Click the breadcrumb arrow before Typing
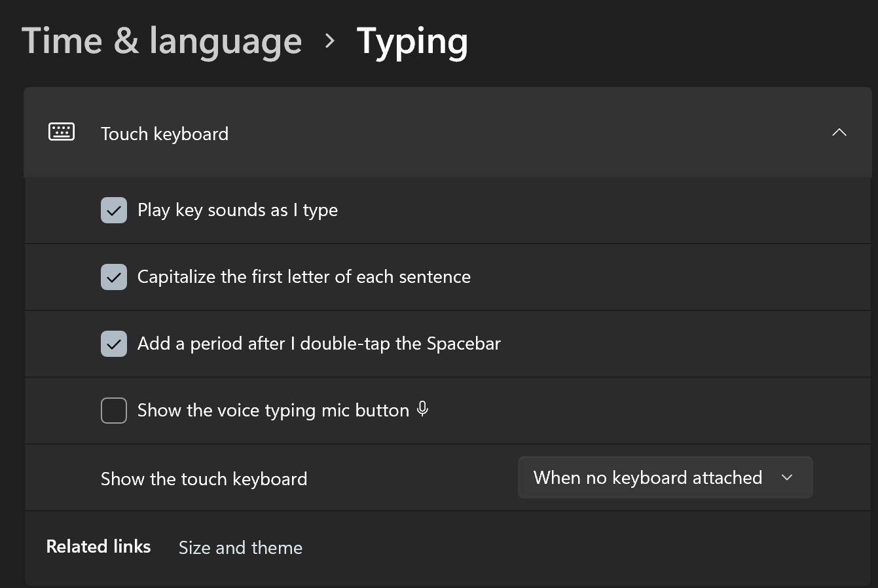This screenshot has width=878, height=588. click(330, 41)
